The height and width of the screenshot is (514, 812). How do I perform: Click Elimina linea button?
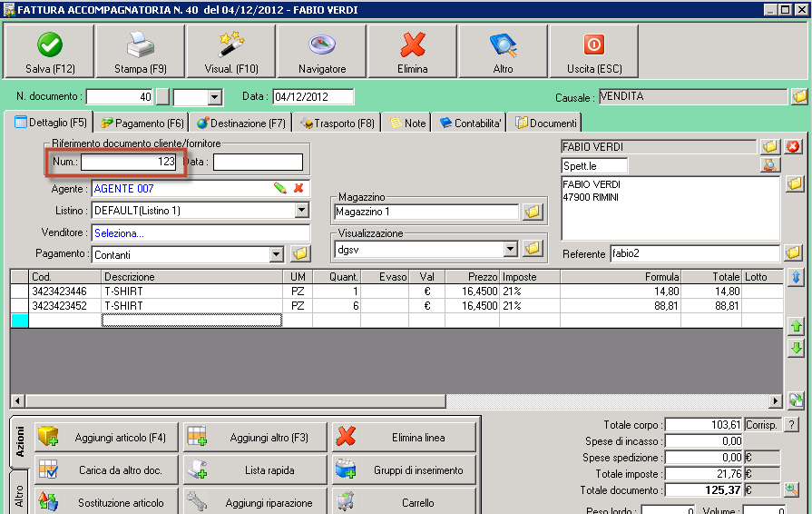[404, 438]
